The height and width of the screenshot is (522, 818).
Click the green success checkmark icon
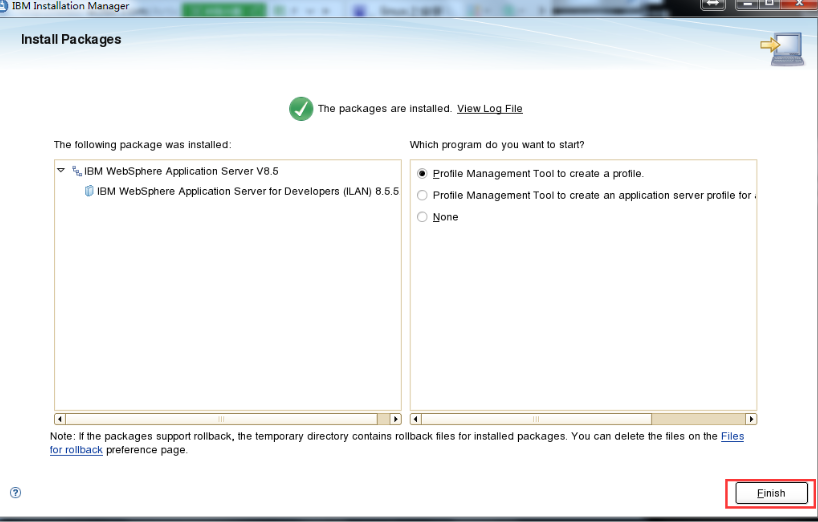coord(301,108)
